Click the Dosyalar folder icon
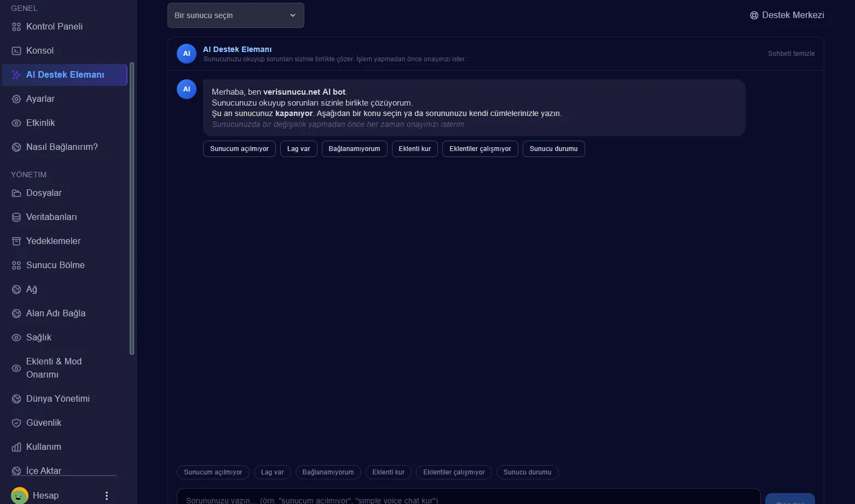The height and width of the screenshot is (504, 855). [16, 193]
